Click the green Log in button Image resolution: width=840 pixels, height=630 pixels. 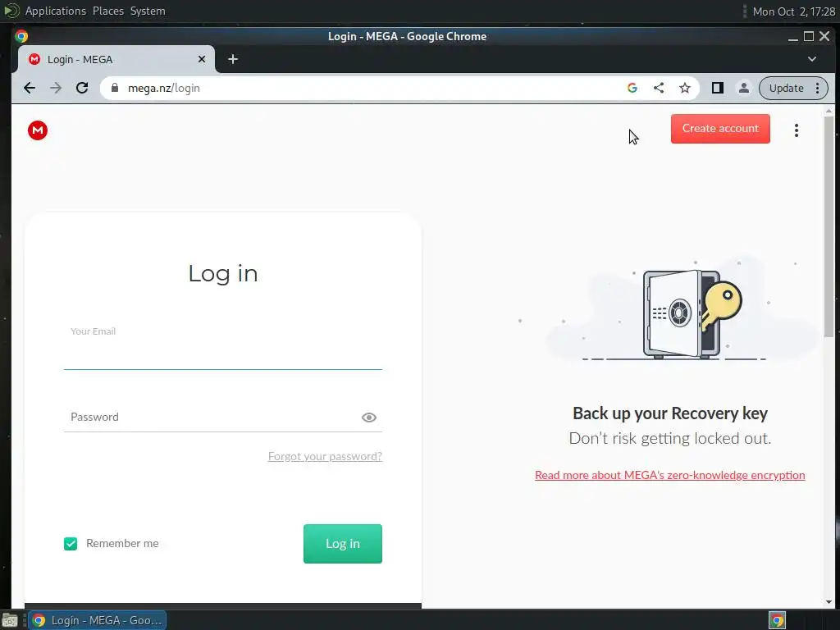tap(342, 544)
